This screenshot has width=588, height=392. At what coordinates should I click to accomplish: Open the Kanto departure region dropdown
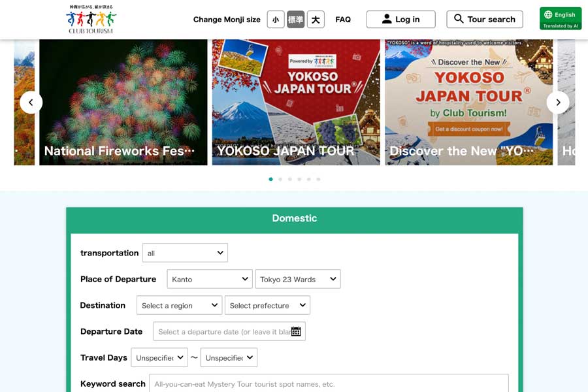[x=210, y=279]
